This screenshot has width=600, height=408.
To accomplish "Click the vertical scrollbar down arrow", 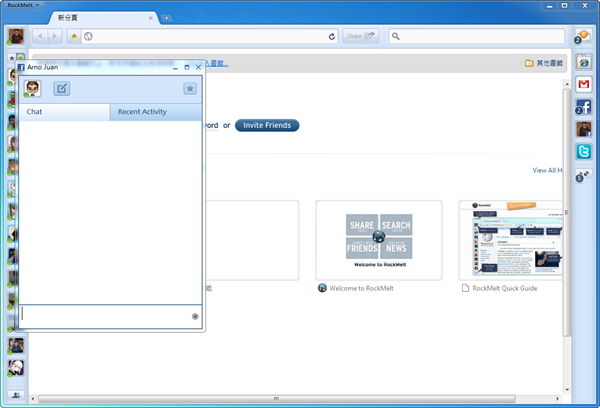I will 567,390.
